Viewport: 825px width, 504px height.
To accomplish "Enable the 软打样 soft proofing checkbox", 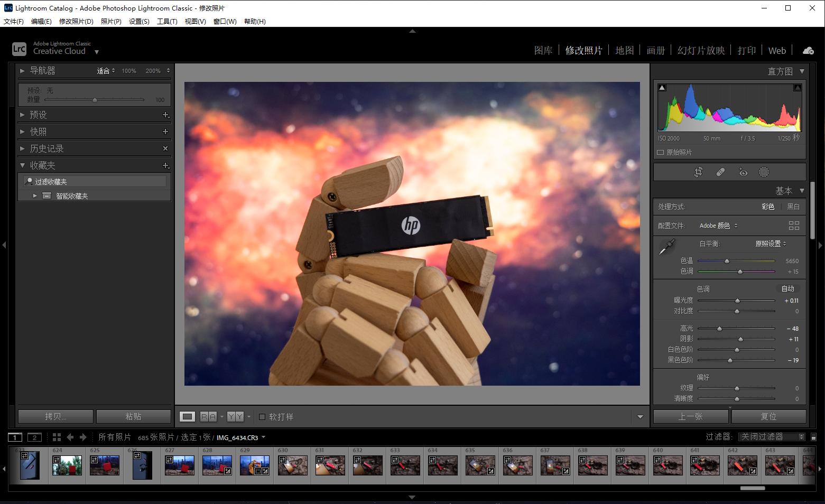I will pyautogui.click(x=263, y=417).
